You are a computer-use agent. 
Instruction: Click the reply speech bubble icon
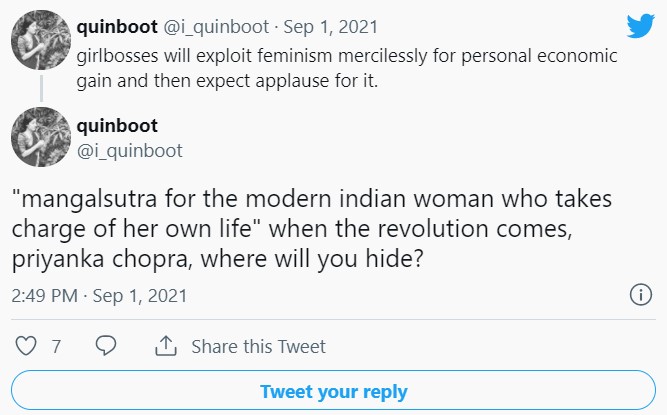(x=106, y=346)
